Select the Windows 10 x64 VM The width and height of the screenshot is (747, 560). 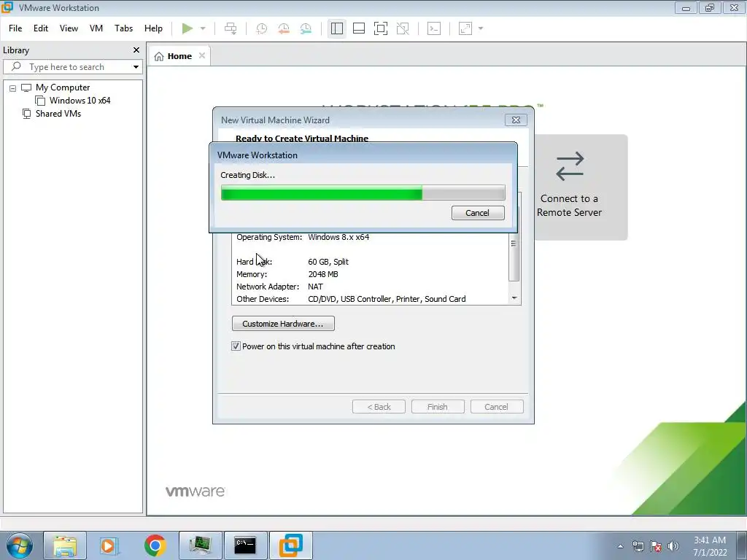coord(80,101)
